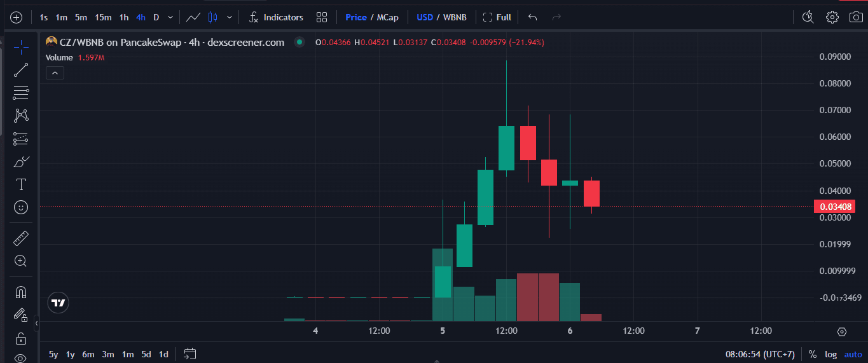Set range to 5y
The width and height of the screenshot is (868, 363).
pyautogui.click(x=53, y=354)
